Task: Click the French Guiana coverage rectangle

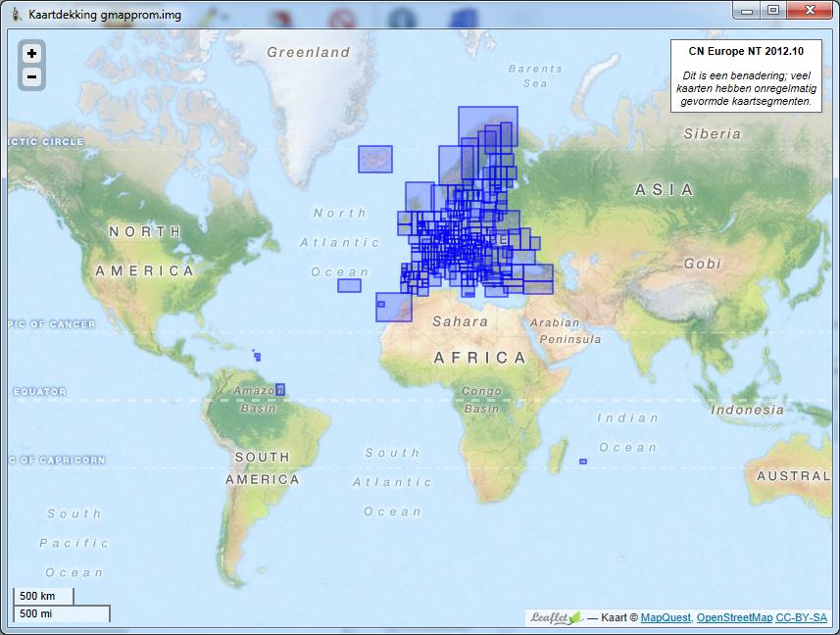Action: [x=280, y=389]
